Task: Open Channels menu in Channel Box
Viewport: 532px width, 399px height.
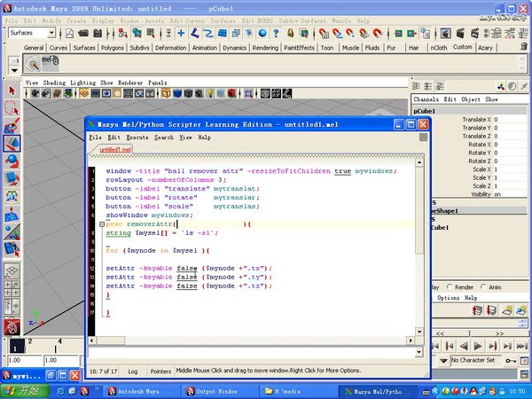Action: (x=426, y=99)
